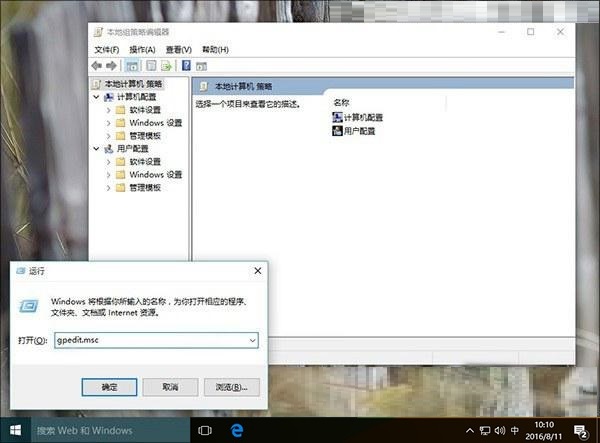The height and width of the screenshot is (443, 600).
Task: Click the 用户配置 icon in the tree
Action: [x=109, y=148]
